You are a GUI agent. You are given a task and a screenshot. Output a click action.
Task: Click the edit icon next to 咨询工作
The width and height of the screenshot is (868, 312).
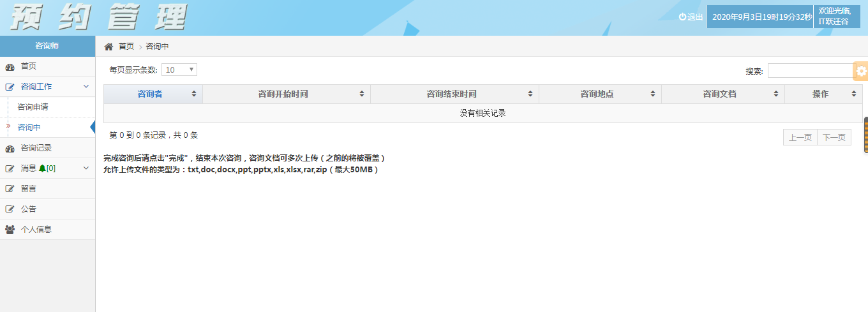click(x=10, y=87)
